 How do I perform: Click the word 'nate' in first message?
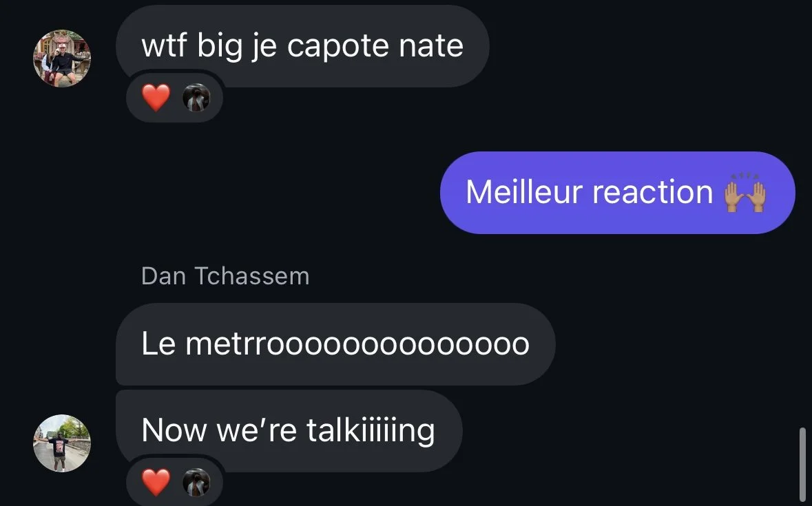431,45
